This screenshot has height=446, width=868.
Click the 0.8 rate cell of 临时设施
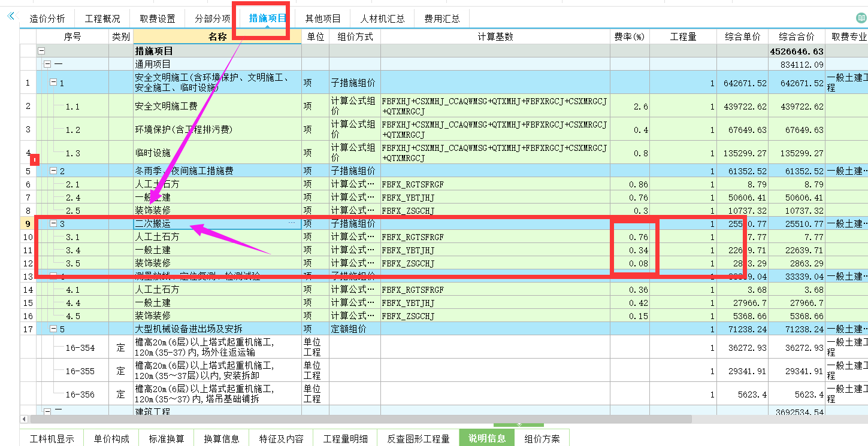click(x=630, y=153)
